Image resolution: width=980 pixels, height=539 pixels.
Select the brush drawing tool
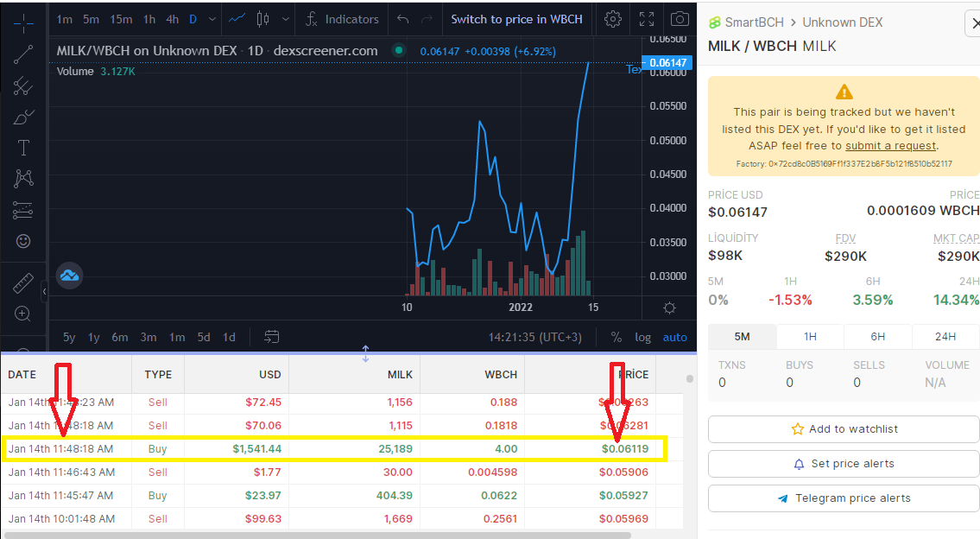point(23,117)
